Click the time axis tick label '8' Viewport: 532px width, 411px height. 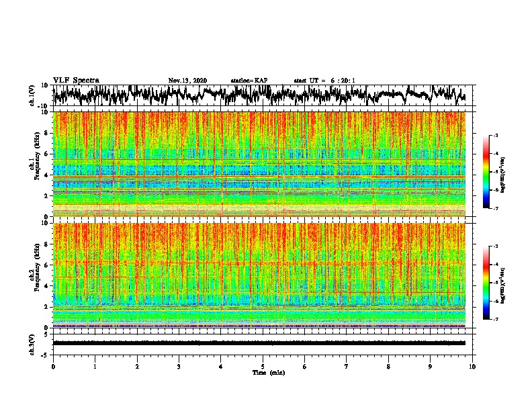(x=388, y=367)
